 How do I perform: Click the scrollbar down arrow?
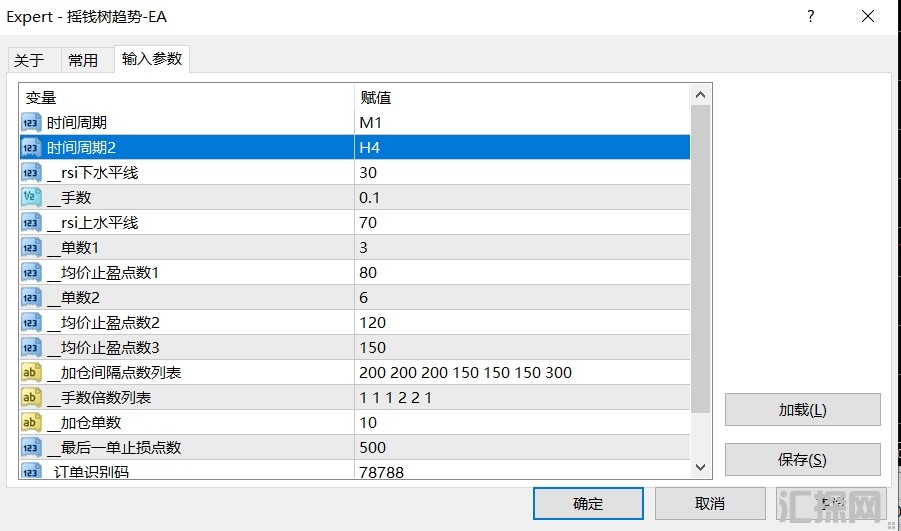pyautogui.click(x=700, y=466)
